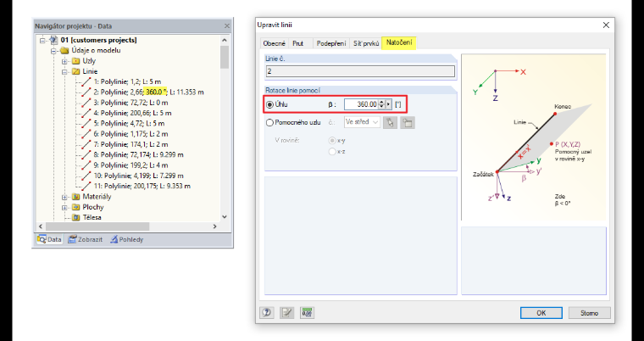This screenshot has width=644, height=341.
Task: Switch navigator to the Zobrazit tab
Action: tap(85, 239)
